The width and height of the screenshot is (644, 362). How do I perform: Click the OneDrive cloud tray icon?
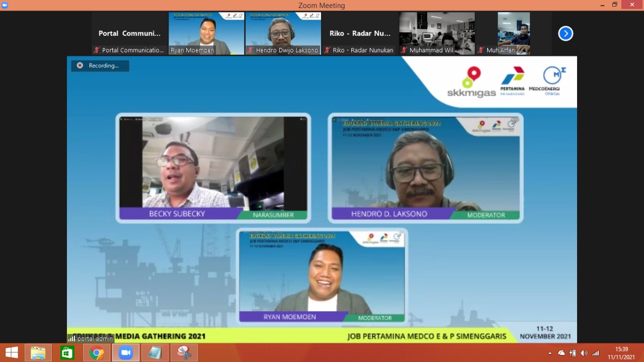[561, 353]
